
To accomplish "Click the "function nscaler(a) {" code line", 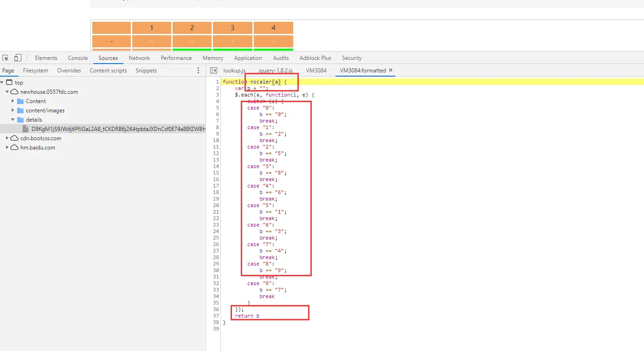I will (255, 82).
